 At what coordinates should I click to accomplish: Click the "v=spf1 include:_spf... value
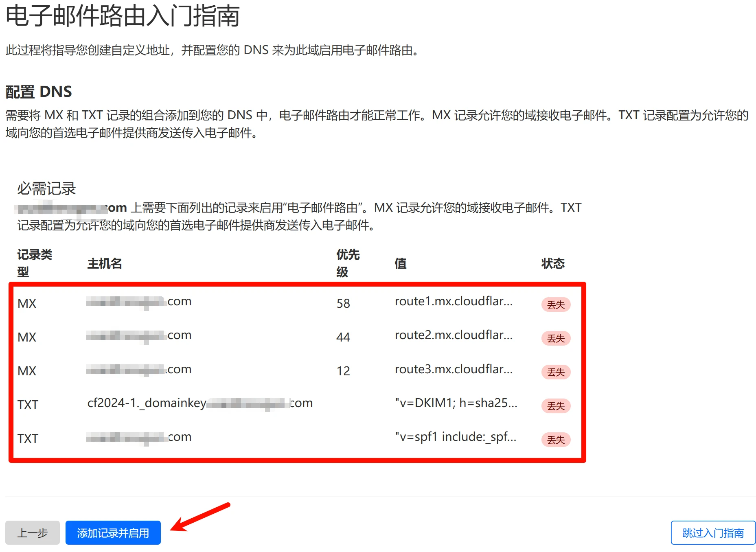click(455, 437)
